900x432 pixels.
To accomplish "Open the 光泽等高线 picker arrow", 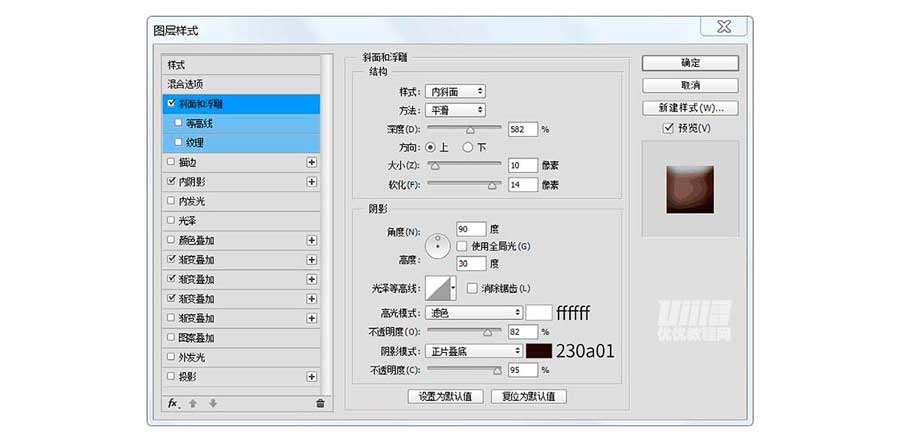I will coord(454,288).
